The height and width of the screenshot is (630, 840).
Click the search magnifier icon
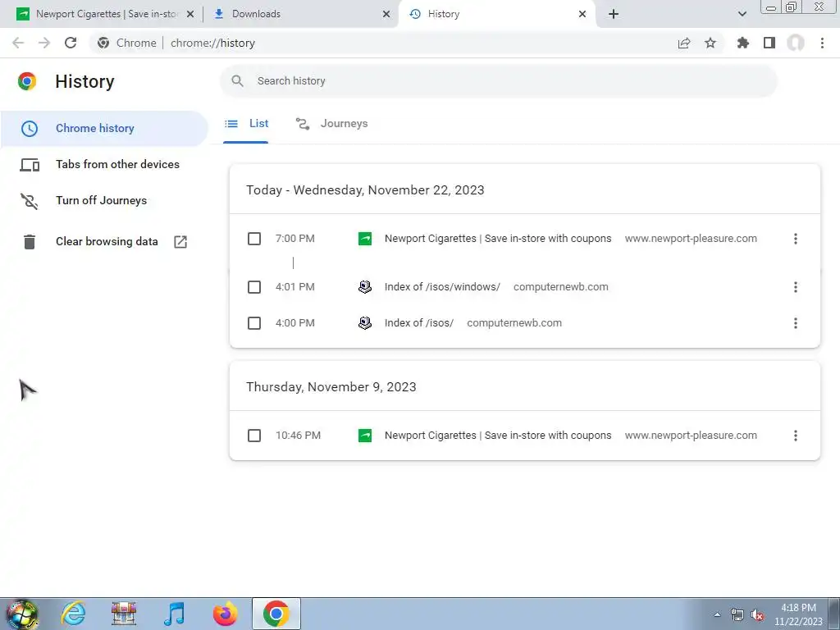tap(237, 81)
